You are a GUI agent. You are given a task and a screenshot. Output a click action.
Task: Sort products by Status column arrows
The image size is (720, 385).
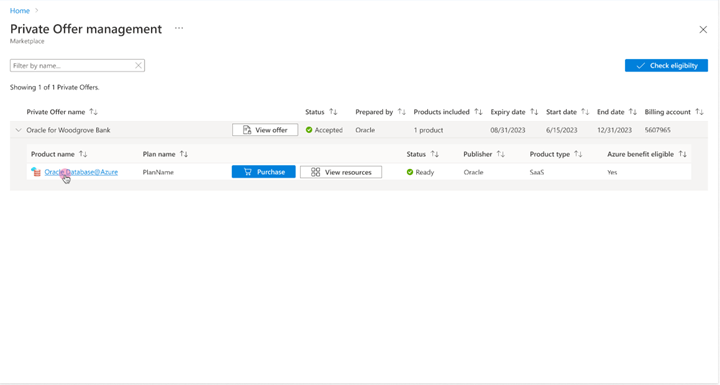tap(434, 154)
